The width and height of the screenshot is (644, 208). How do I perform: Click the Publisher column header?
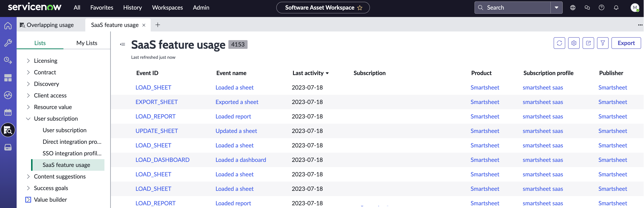click(611, 73)
